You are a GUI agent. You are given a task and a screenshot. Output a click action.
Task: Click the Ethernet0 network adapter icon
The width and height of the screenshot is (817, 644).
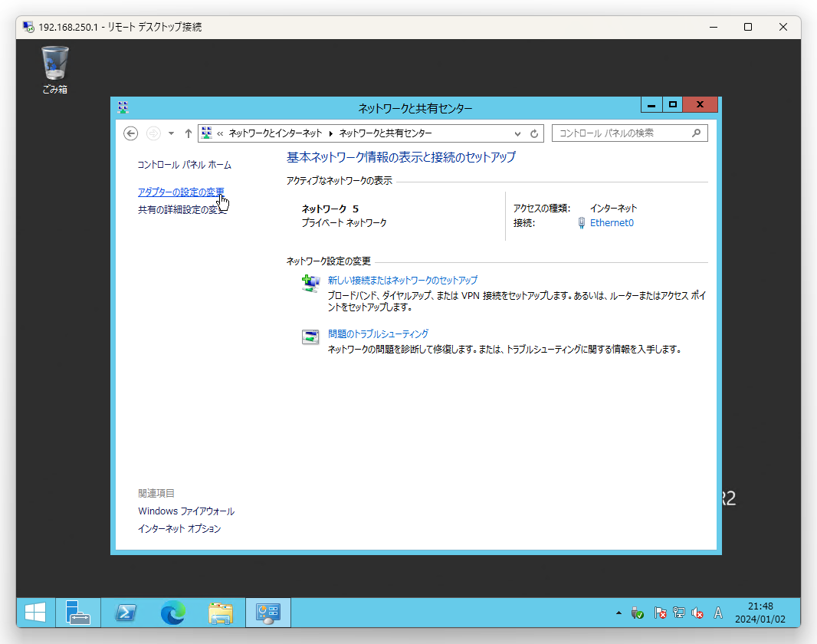[582, 223]
